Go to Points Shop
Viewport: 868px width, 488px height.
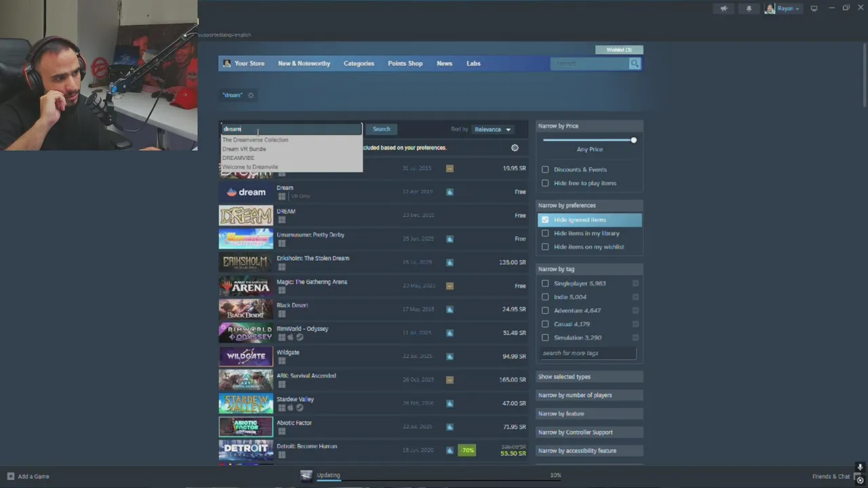[405, 63]
